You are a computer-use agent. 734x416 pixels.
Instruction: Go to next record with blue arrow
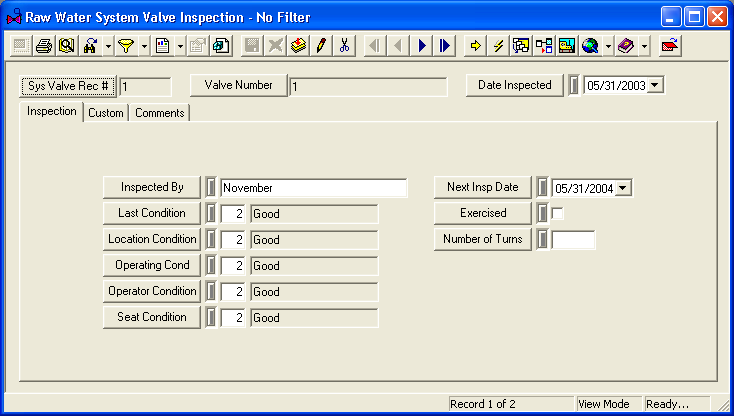click(x=421, y=46)
